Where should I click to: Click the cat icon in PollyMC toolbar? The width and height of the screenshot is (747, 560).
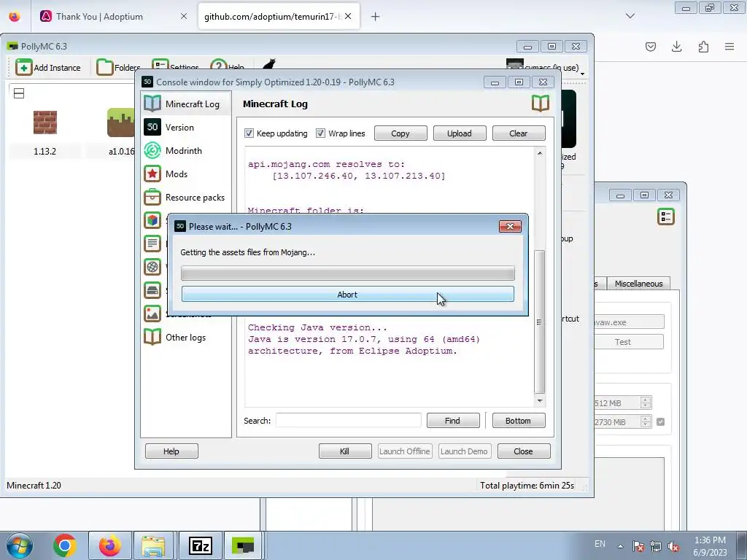pos(269,64)
